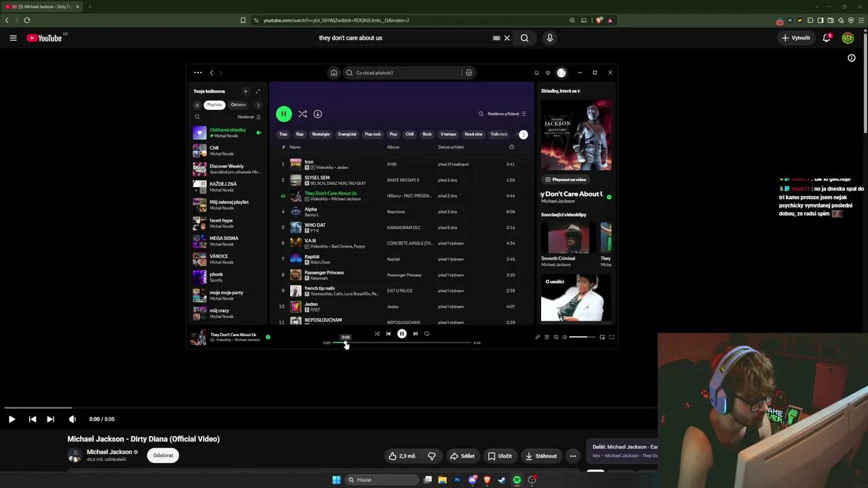Viewport: 868px width, 488px height.
Task: Open Spotify Home
Action: 334,73
